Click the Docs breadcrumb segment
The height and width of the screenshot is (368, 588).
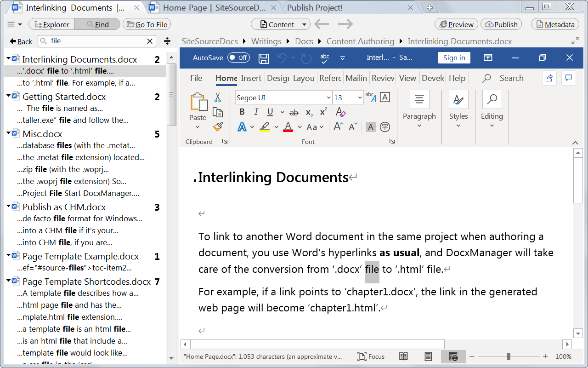point(304,41)
